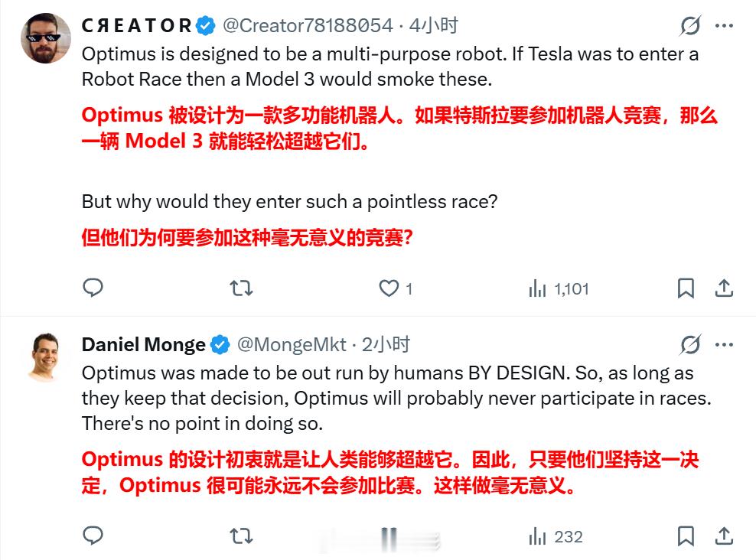Repost CREATOR's tweet about Optimus
The width and height of the screenshot is (756, 560).
pos(242,289)
